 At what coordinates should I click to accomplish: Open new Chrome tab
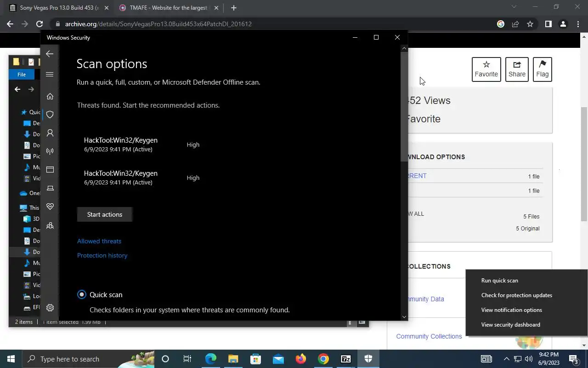point(233,8)
